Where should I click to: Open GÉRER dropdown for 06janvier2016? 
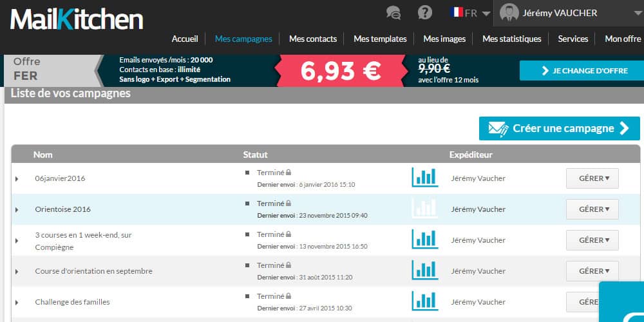click(592, 178)
